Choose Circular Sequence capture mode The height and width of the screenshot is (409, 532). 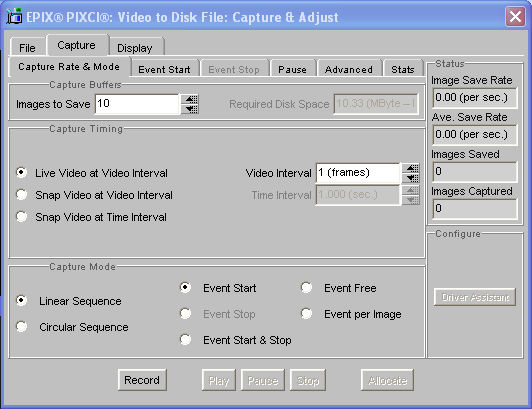point(22,327)
